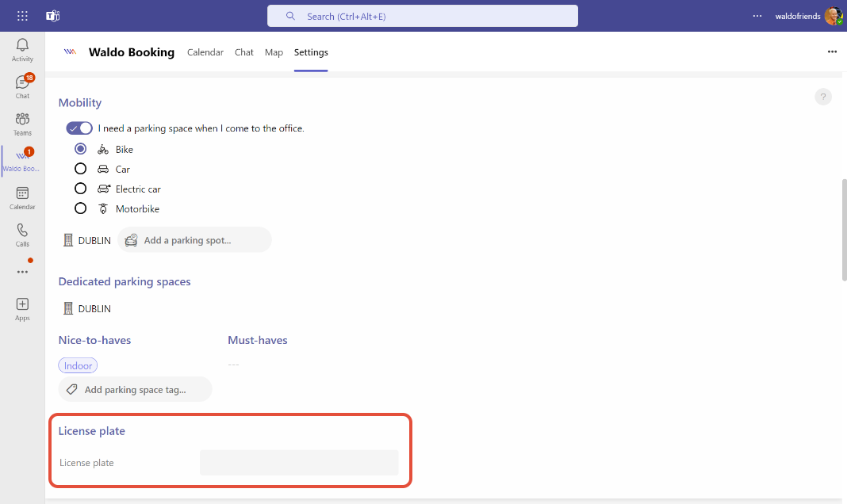This screenshot has width=847, height=504.
Task: Click the parking spot car icon in the Add a parking spot field
Action: (132, 240)
